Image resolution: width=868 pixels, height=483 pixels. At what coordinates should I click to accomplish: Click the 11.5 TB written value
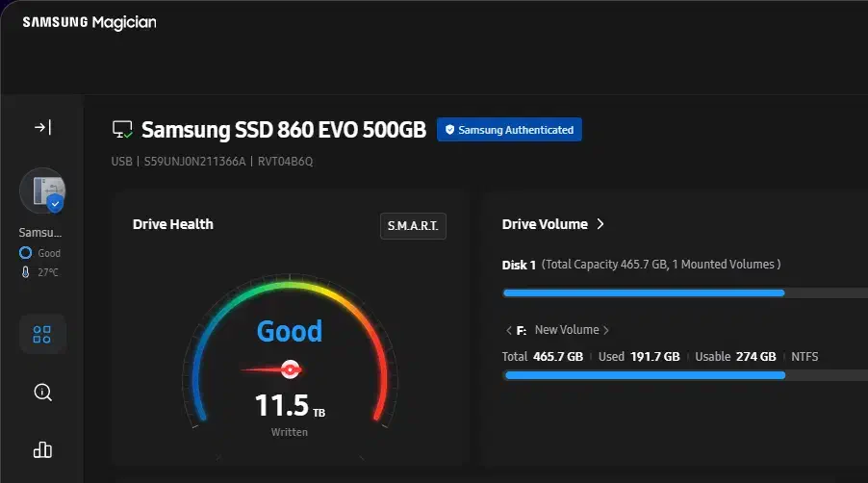[x=290, y=405]
